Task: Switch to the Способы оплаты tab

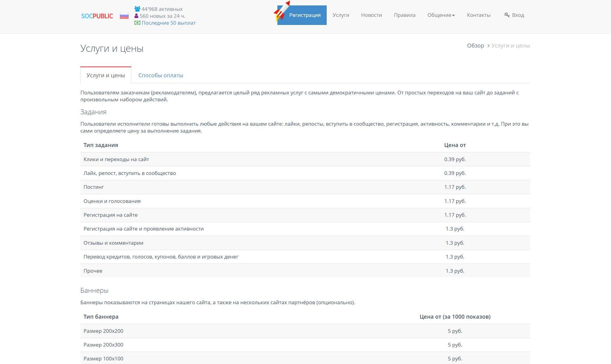Action: point(160,75)
